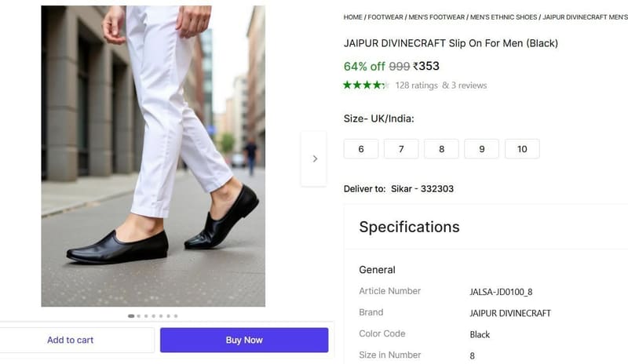Navigate to the MEN'S ETHNIC SHOES breadcrumb
The width and height of the screenshot is (628, 364).
pyautogui.click(x=503, y=17)
